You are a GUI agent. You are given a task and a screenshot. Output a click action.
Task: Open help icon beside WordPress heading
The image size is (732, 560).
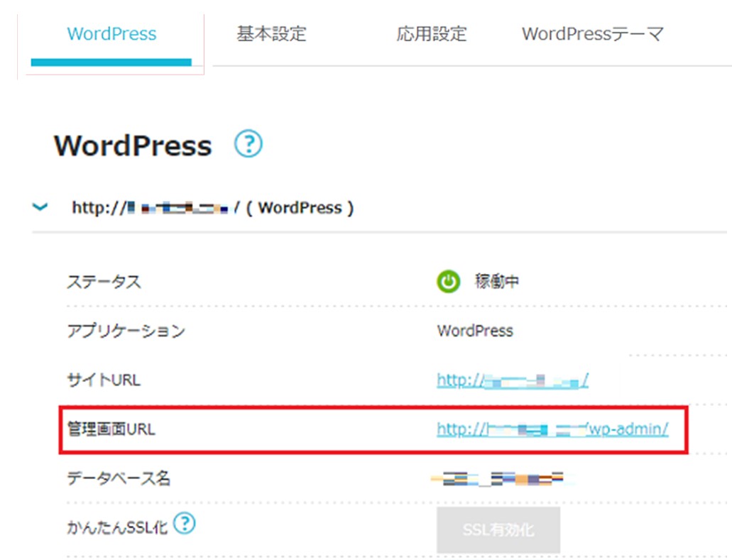pos(248,144)
